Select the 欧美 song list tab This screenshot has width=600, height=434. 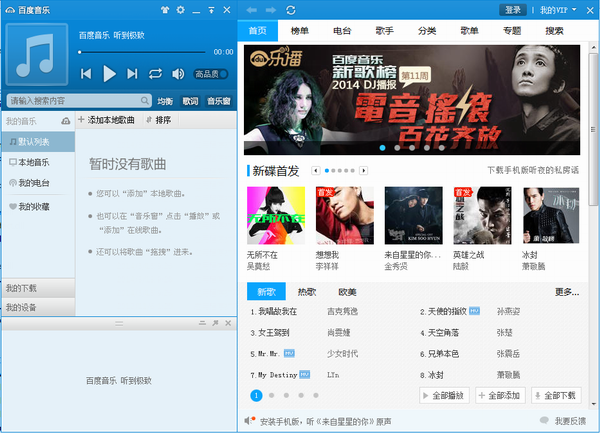[x=347, y=292]
